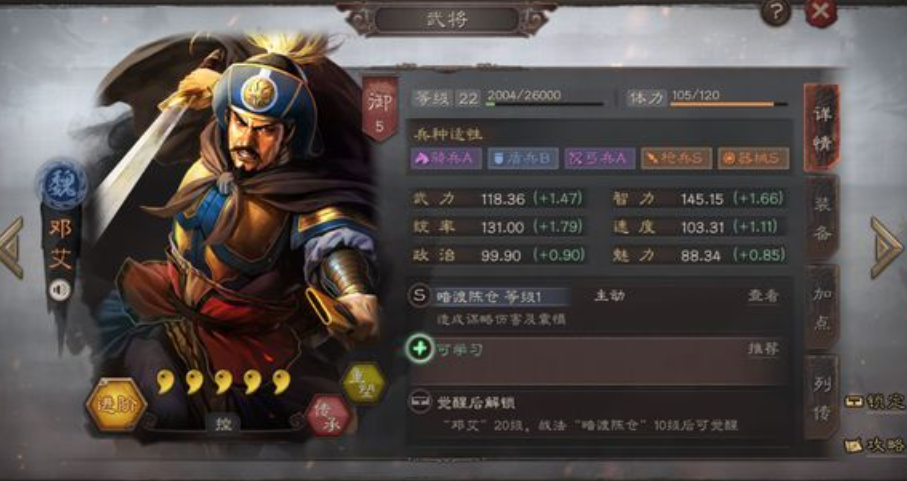
Task: Select the 枪兵S troop aptitude badge
Action: (x=676, y=158)
